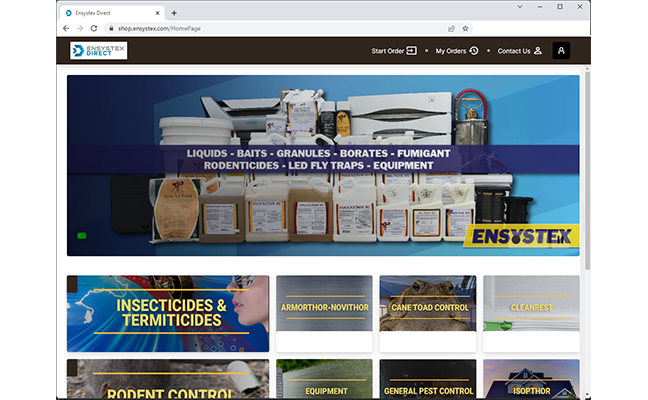Open the Cane Toad Control category tile
This screenshot has height=400, width=648.
pyautogui.click(x=428, y=314)
